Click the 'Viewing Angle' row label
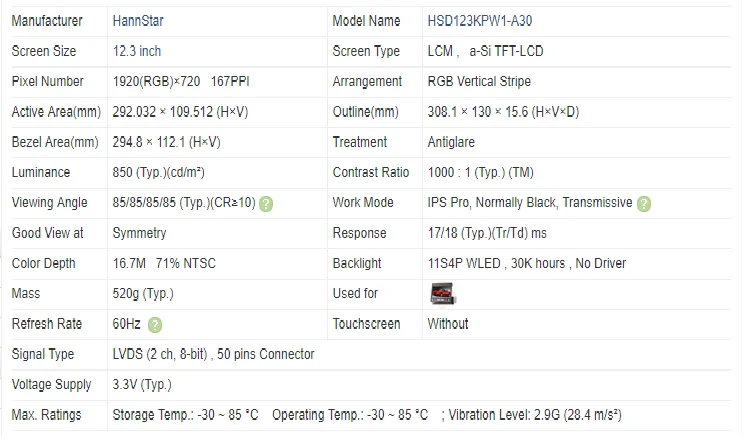Viewport: 743px width, 442px height. [50, 203]
